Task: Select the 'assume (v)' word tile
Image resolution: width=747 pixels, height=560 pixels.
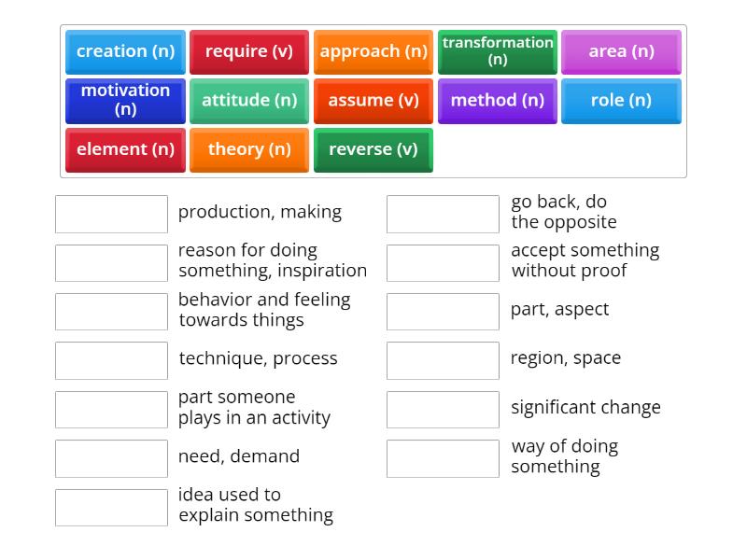Action: tap(373, 100)
